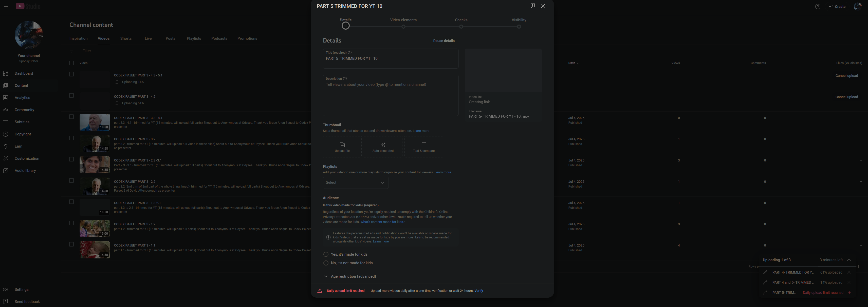Switch to the Promotions tab

pyautogui.click(x=247, y=38)
